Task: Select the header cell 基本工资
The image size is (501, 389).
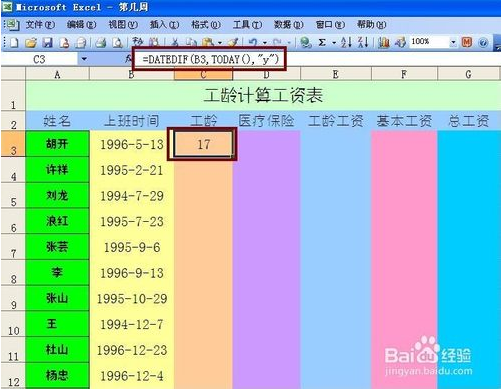Action: click(404, 121)
